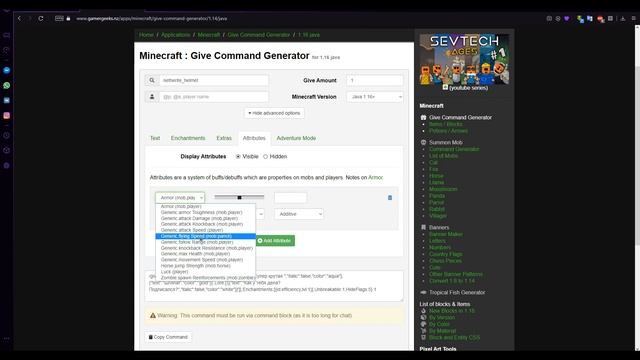Screen dimensions: 640x360
Task: Click the player name input field
Action: (x=213, y=97)
